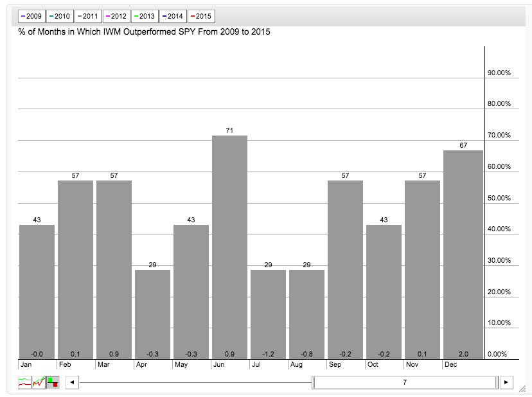532x397 pixels.
Task: Click the Jan month axis label
Action: pyautogui.click(x=26, y=364)
